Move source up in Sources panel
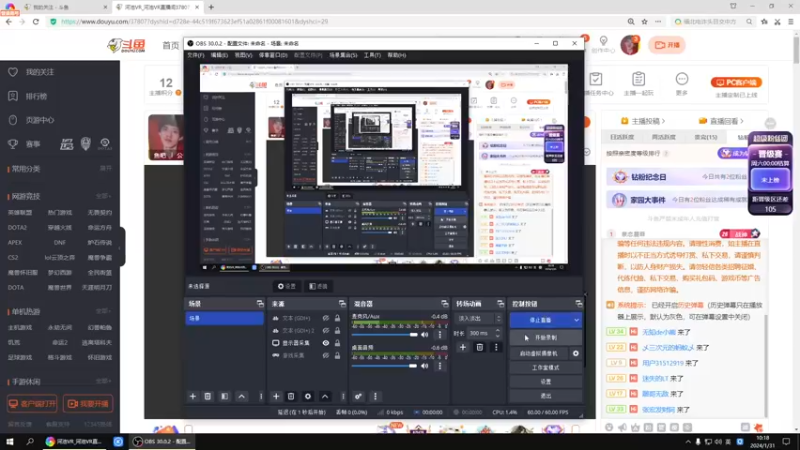The image size is (800, 450). coord(325,396)
